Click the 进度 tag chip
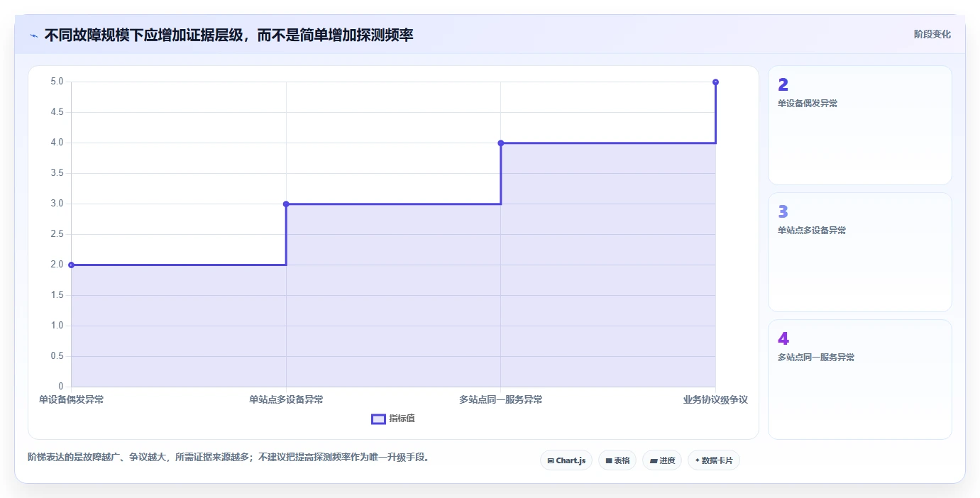The height and width of the screenshot is (498, 980). click(x=662, y=460)
